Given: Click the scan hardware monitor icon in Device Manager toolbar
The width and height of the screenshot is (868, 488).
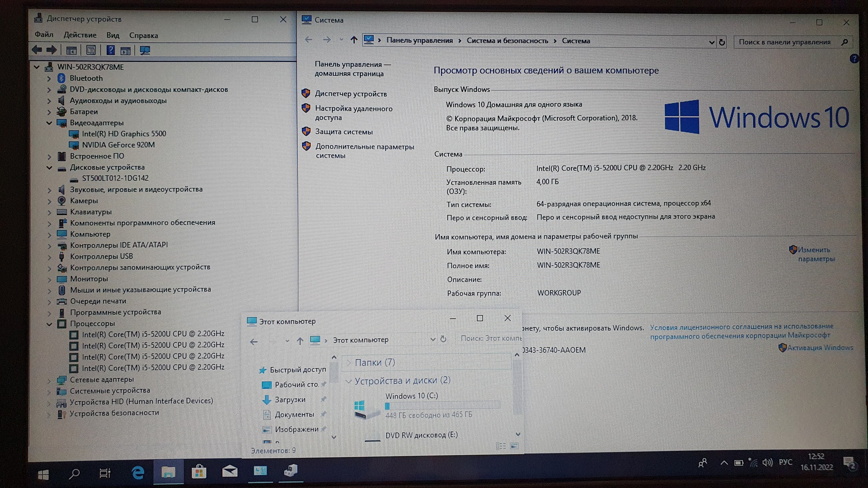Looking at the screenshot, I should click(x=145, y=50).
